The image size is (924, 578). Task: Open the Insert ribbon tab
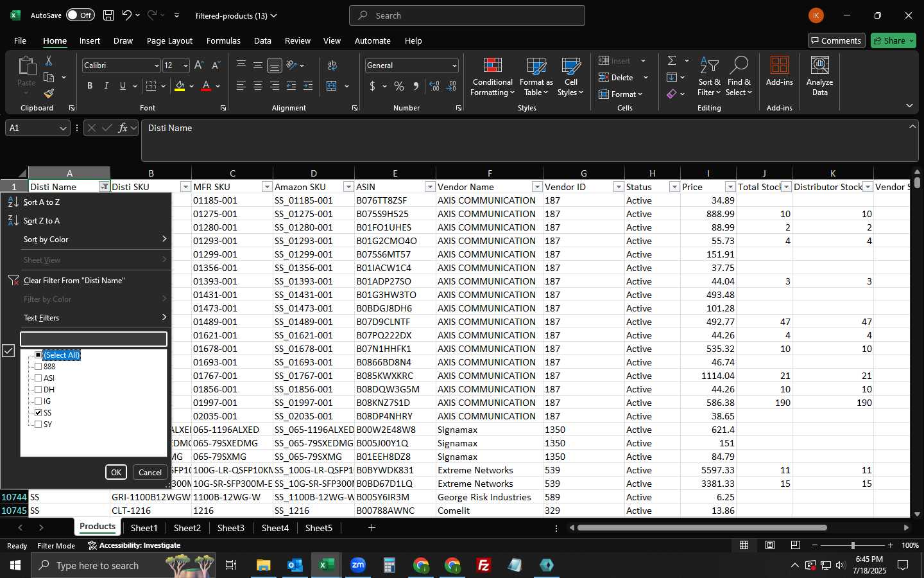[x=90, y=40]
